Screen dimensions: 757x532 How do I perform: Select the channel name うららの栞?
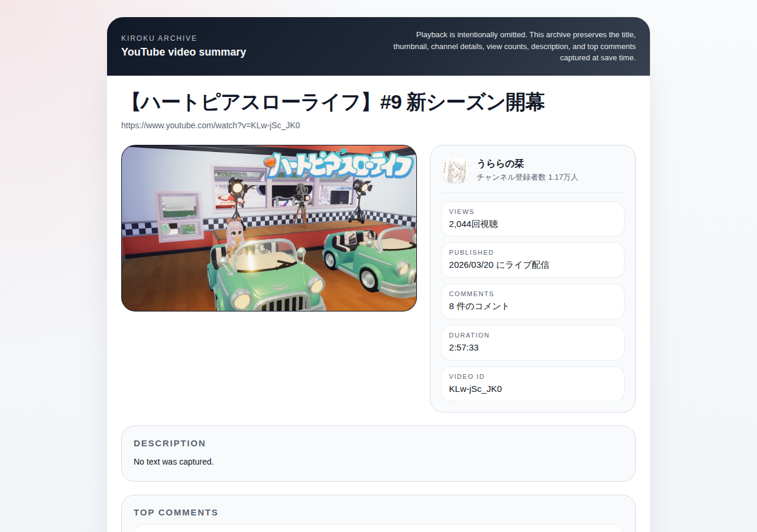[x=500, y=164]
